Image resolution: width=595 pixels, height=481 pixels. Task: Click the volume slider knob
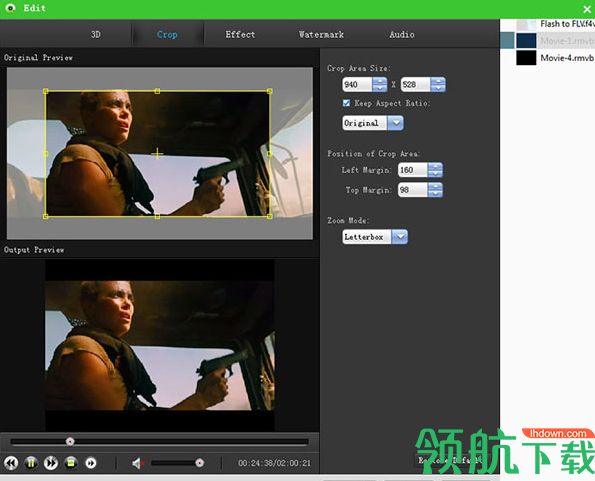tap(200, 462)
